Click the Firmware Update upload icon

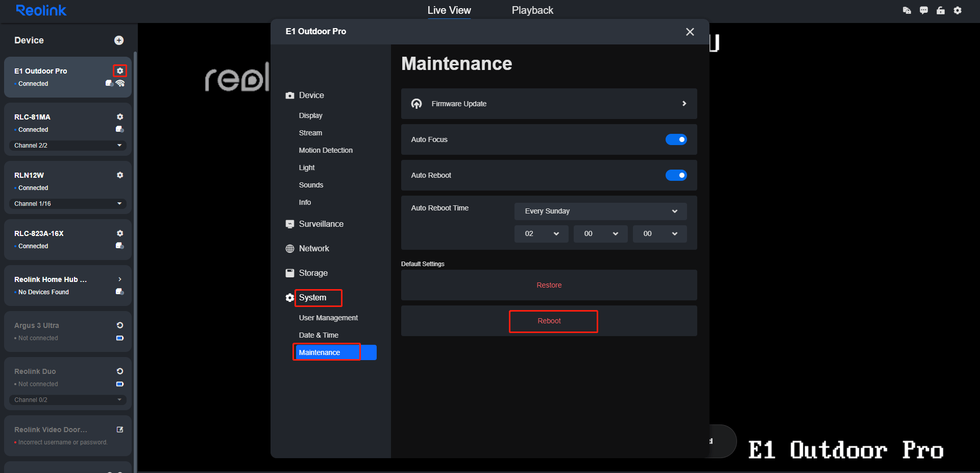point(416,104)
